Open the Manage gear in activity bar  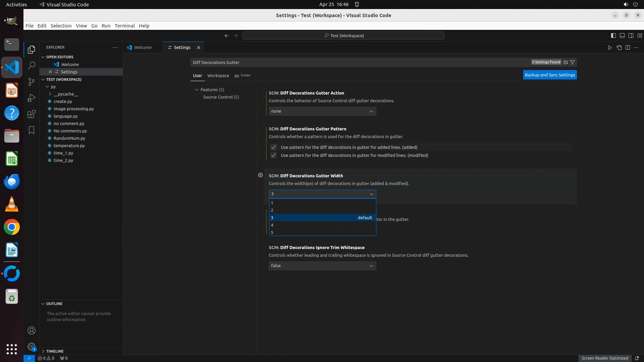(x=32, y=347)
